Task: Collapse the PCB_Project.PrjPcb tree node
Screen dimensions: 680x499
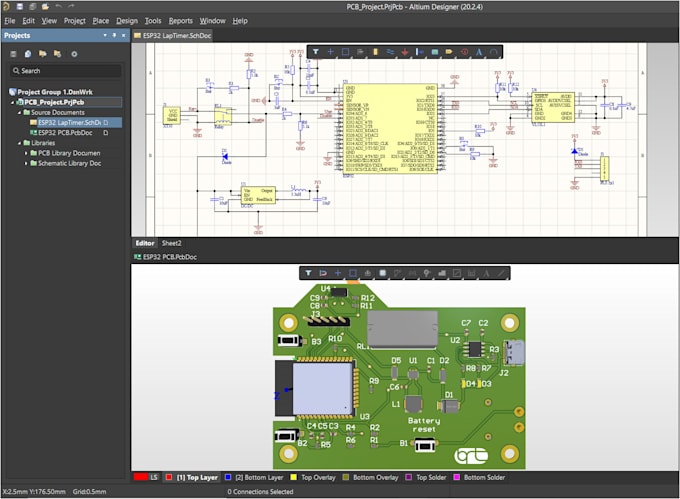Action: pyautogui.click(x=12, y=102)
